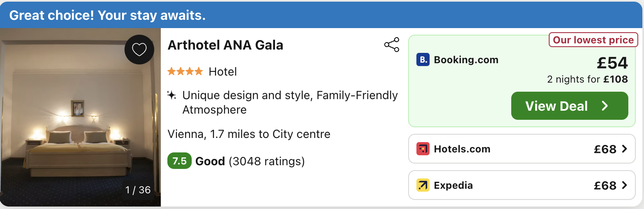The width and height of the screenshot is (644, 209).
Task: Click the 2 nights for £108 text
Action: pyautogui.click(x=588, y=79)
